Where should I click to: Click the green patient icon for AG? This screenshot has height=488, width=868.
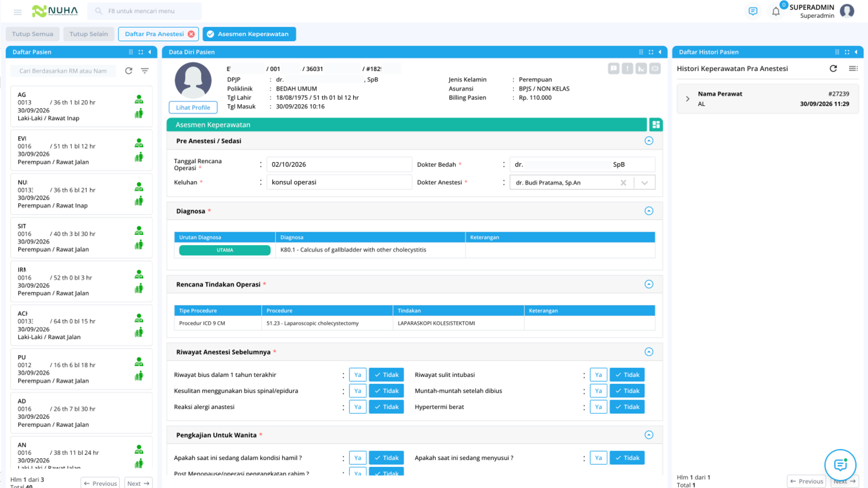pyautogui.click(x=139, y=100)
